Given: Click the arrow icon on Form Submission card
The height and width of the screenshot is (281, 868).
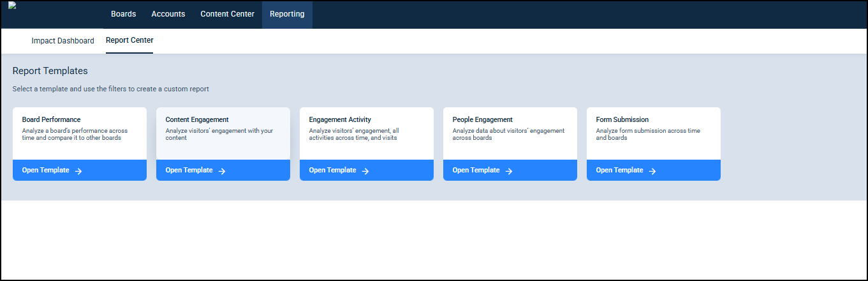Looking at the screenshot, I should (652, 171).
